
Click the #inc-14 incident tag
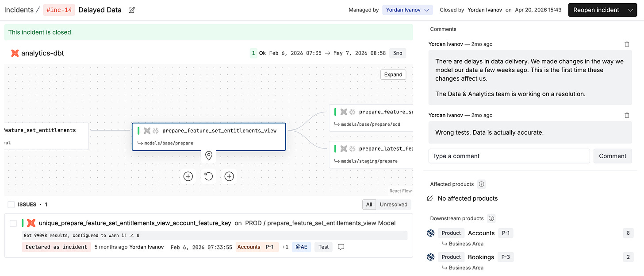click(59, 10)
